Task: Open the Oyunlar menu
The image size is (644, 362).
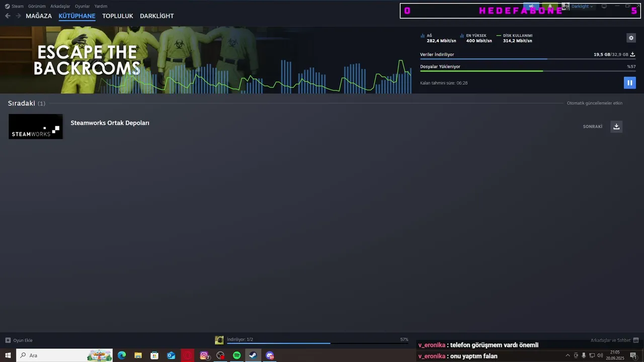Action: coord(83,6)
